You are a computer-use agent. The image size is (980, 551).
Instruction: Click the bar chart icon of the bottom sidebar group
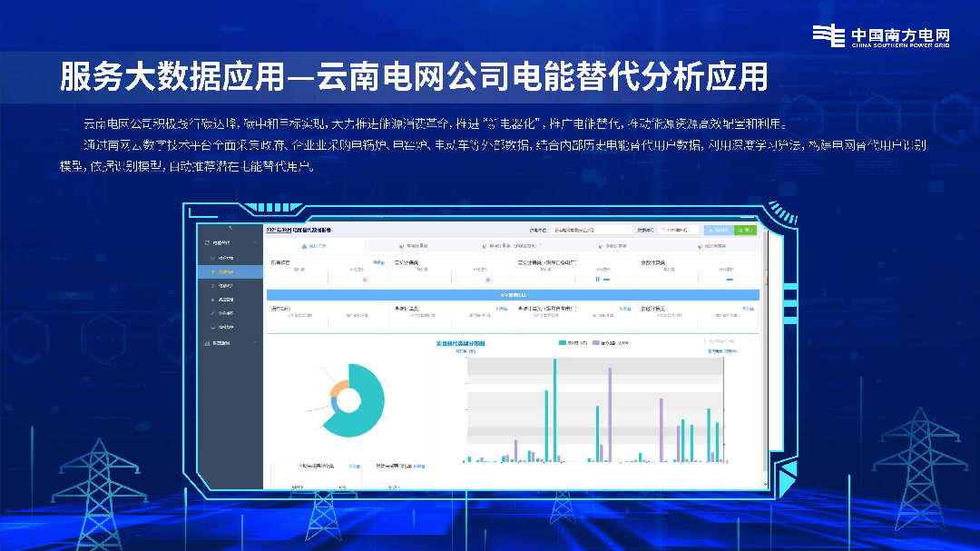click(207, 343)
